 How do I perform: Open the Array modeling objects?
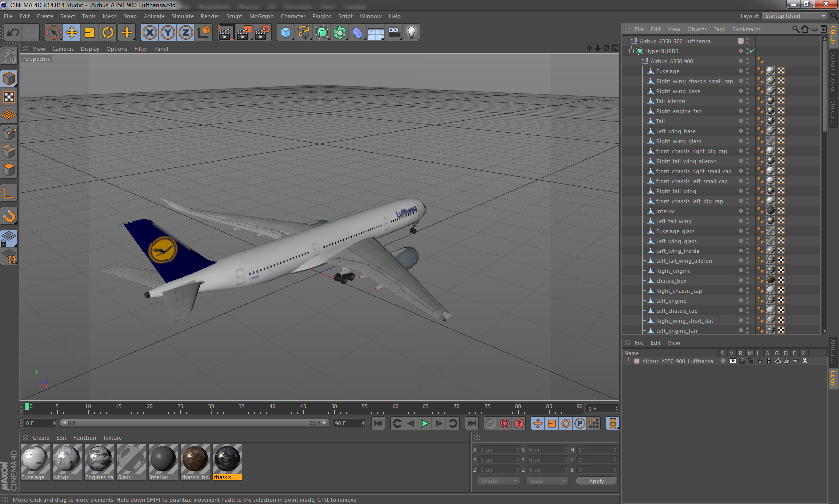(340, 33)
